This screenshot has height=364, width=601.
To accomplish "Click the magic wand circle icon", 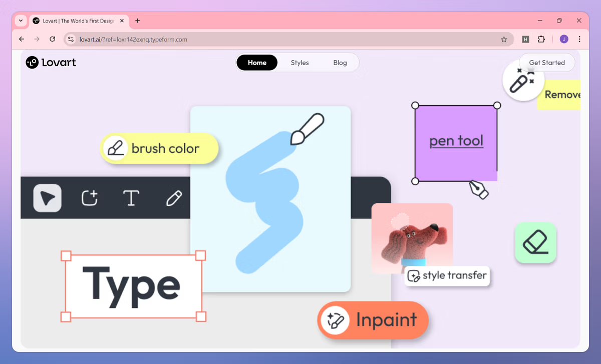I will click(522, 81).
